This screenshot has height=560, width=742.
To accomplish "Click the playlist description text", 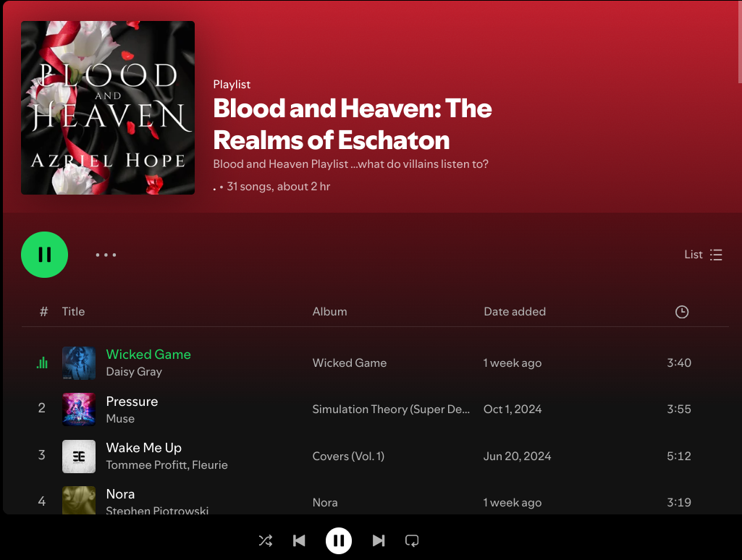I will point(350,164).
